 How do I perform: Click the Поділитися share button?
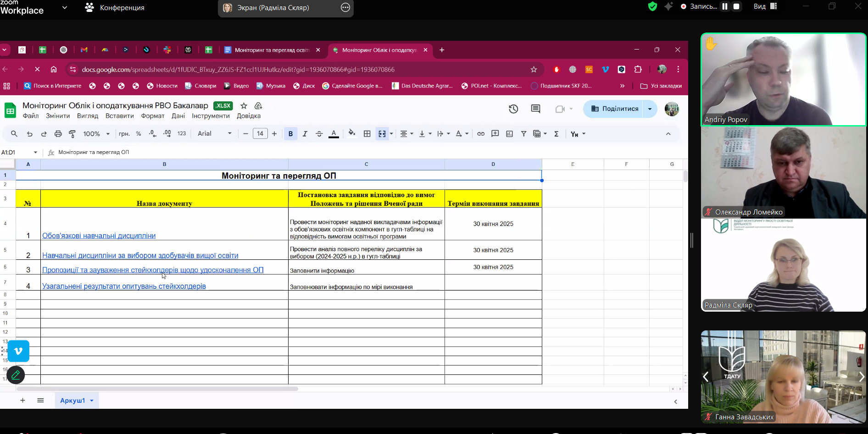[x=614, y=109]
